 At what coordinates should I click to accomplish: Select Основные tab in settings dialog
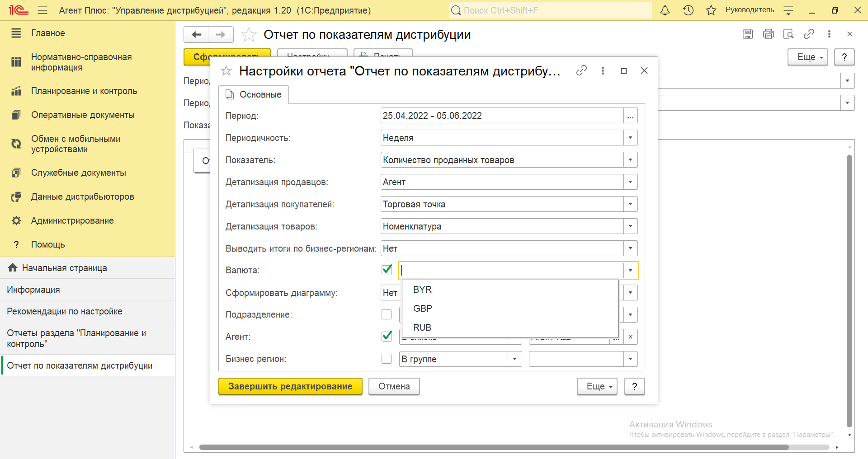click(254, 94)
